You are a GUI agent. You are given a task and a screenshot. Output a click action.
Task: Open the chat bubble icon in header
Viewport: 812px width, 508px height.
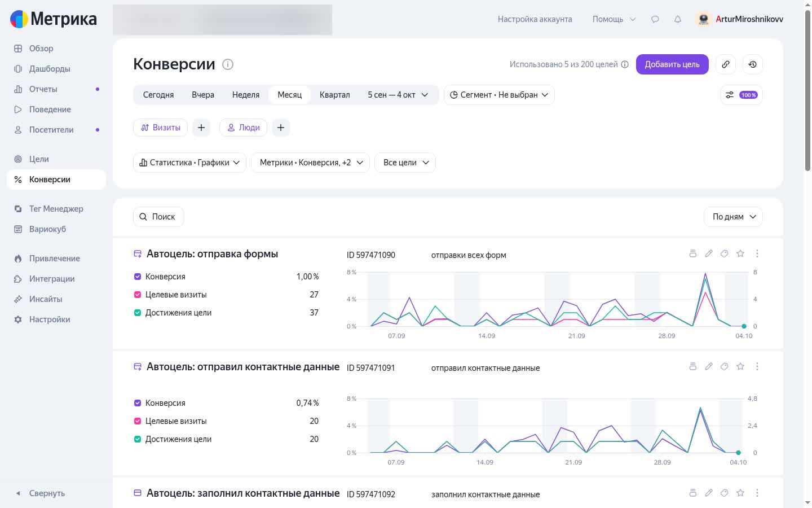click(x=655, y=19)
